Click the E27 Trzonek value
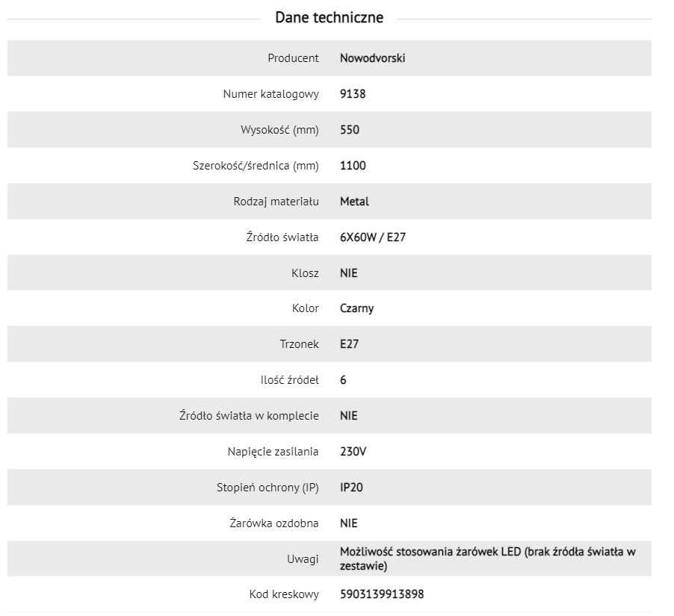The height and width of the screenshot is (616, 674). click(349, 344)
